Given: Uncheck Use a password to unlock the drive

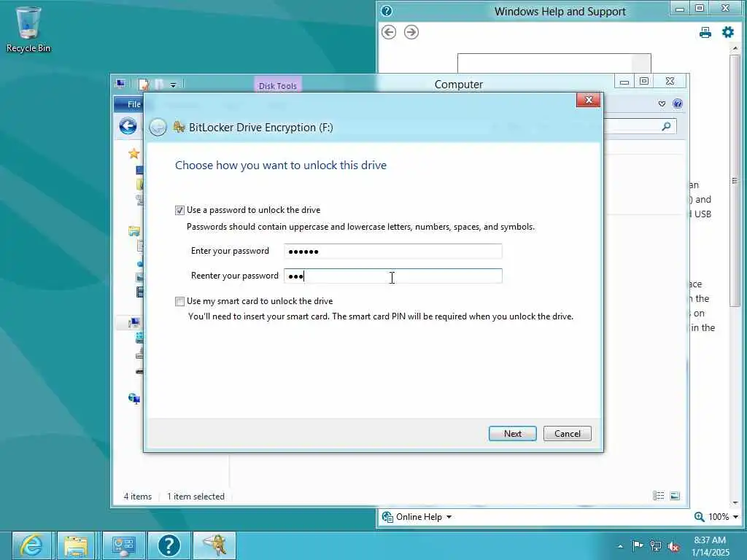Looking at the screenshot, I should pyautogui.click(x=179, y=210).
